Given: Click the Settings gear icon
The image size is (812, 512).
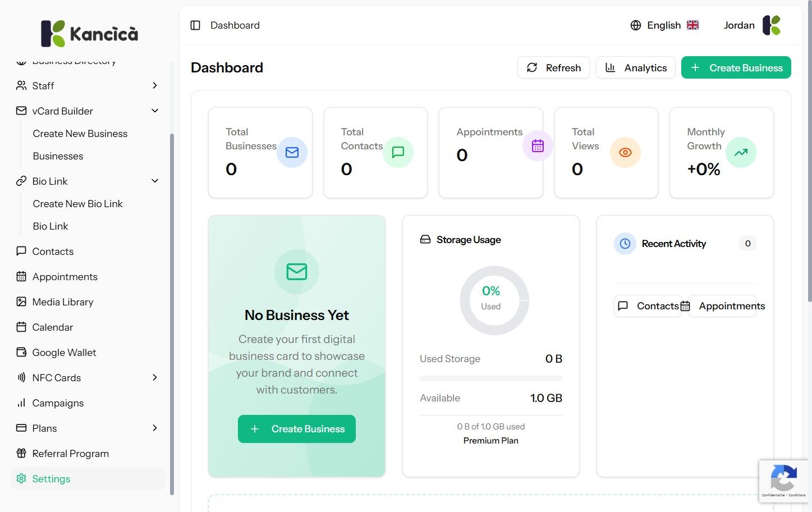Looking at the screenshot, I should click(x=21, y=478).
